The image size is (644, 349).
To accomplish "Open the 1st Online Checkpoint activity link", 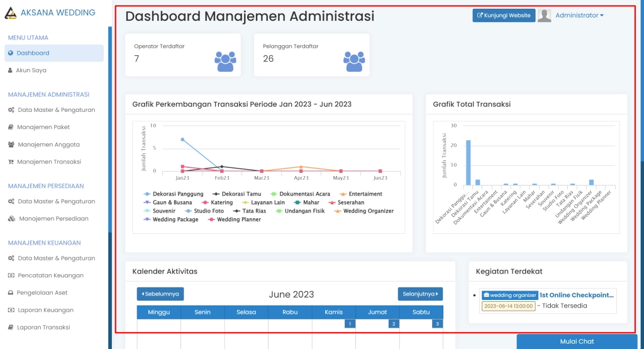I will [x=576, y=295].
